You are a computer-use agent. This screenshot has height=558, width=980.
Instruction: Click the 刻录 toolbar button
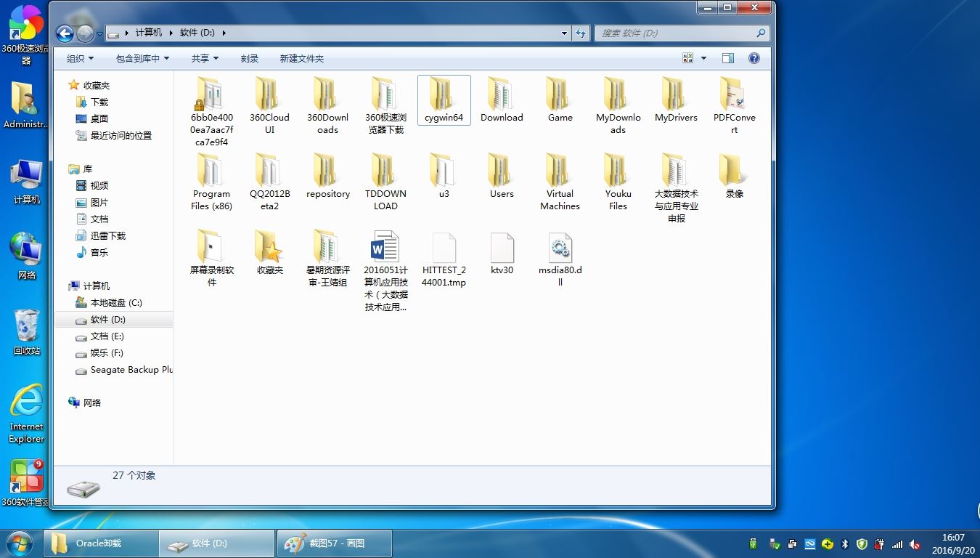249,58
